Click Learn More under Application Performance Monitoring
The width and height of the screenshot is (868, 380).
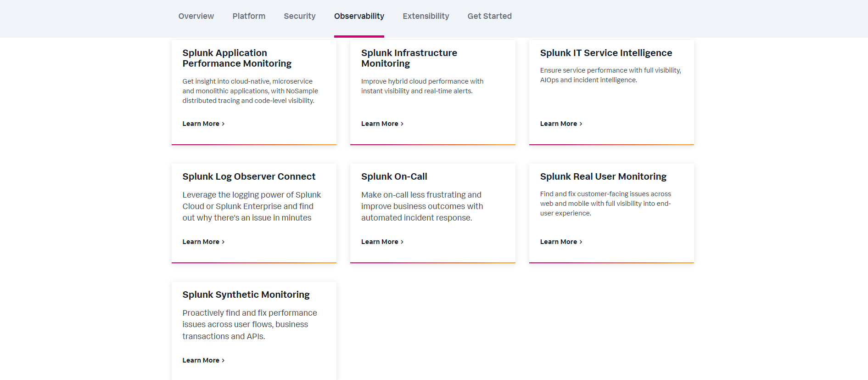click(x=203, y=124)
